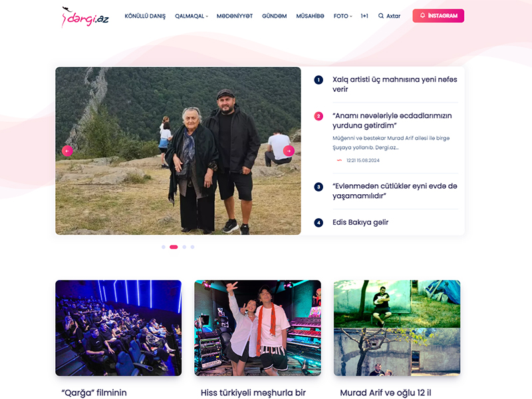The image size is (532, 399).
Task: Click the Dergi.az logo
Action: click(85, 17)
